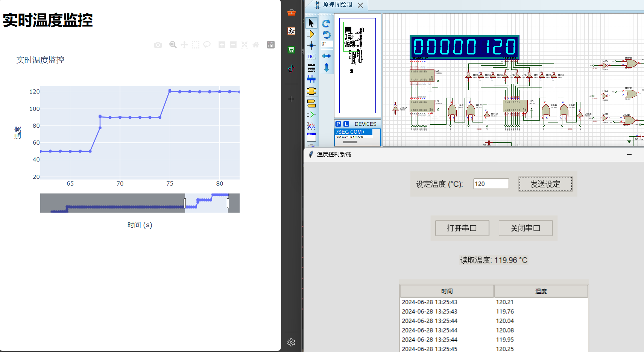Click the 温度控制系统 window title

click(334, 154)
